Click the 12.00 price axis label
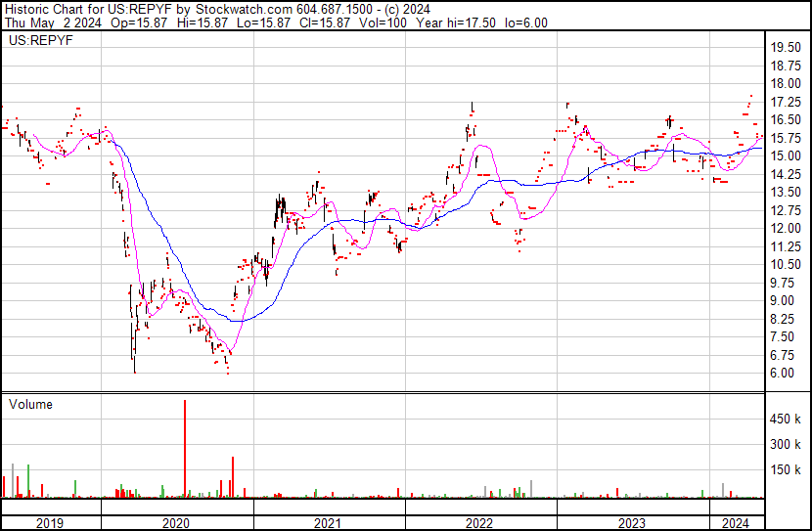This screenshot has width=812, height=531. click(x=786, y=229)
